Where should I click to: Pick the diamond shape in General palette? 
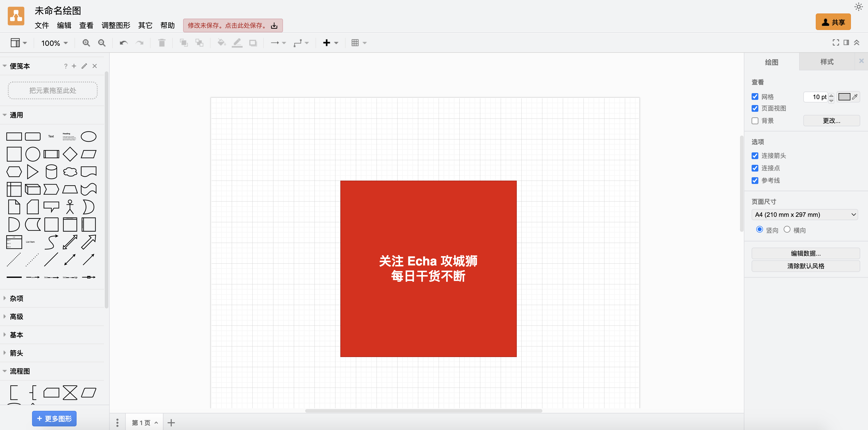[x=70, y=154]
